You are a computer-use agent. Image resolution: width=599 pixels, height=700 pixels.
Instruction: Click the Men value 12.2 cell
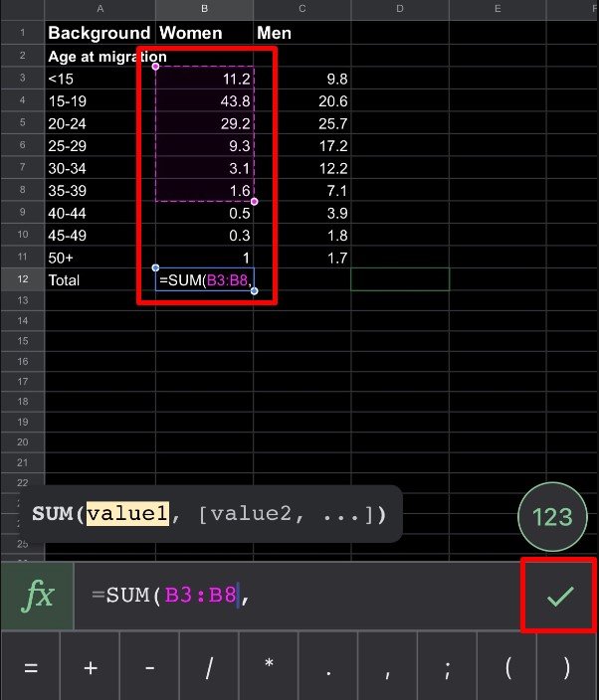coord(302,168)
